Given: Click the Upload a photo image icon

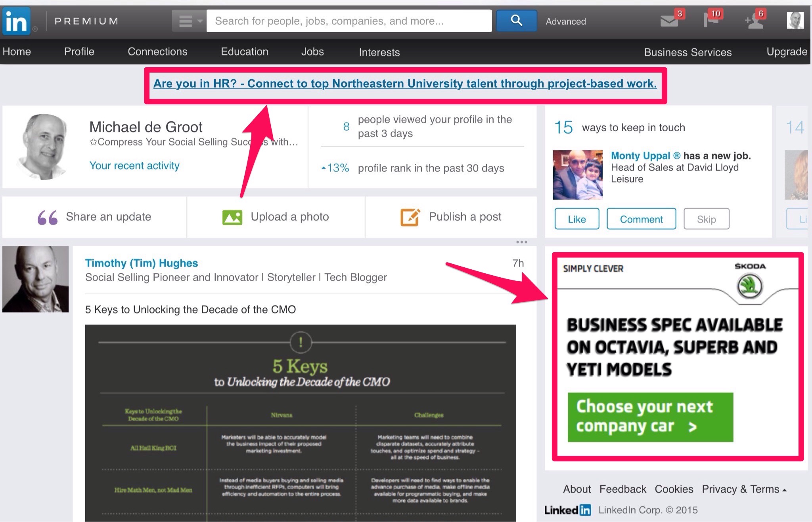Looking at the screenshot, I should (232, 217).
